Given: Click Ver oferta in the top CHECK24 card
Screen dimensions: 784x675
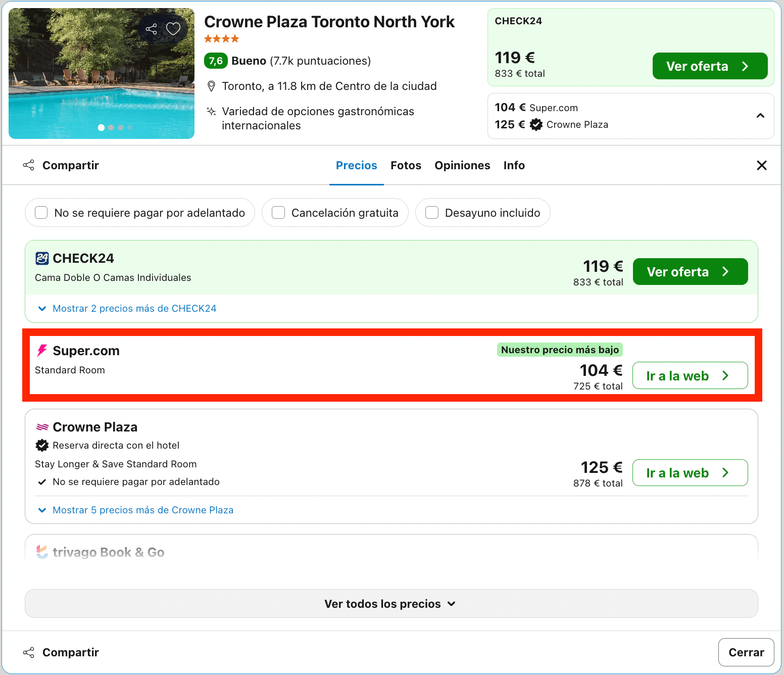Looking at the screenshot, I should [710, 66].
